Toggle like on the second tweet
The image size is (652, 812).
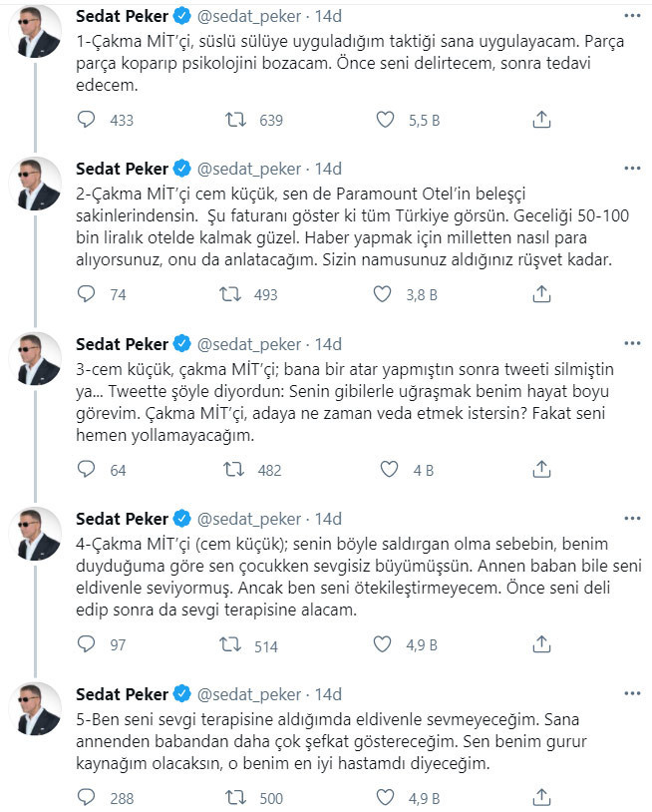point(382,292)
